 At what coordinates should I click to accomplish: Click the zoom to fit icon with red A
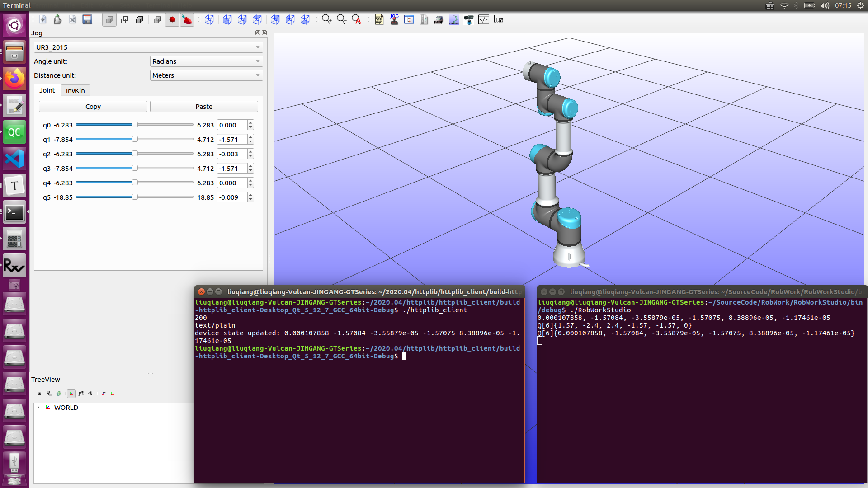click(357, 19)
